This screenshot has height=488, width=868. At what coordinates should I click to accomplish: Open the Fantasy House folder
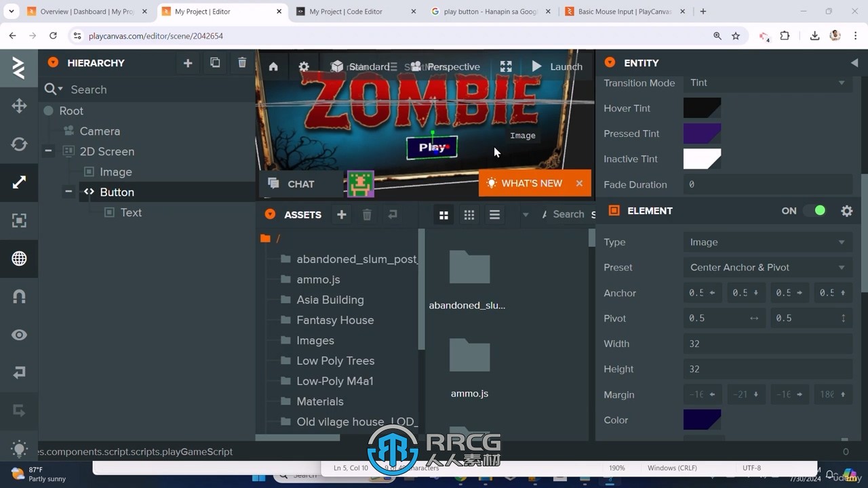[335, 320]
